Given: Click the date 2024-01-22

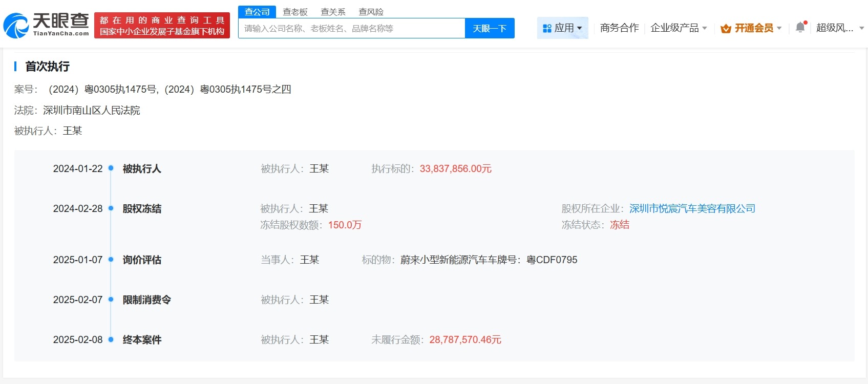Looking at the screenshot, I should click(x=78, y=168).
